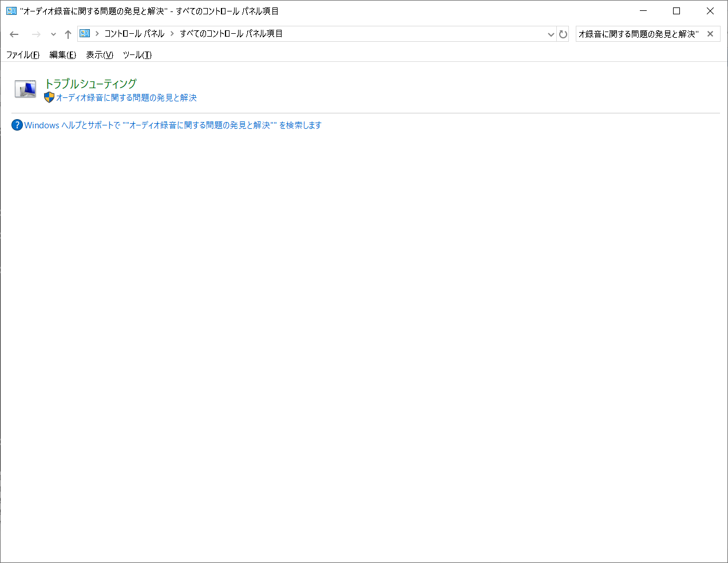728x563 pixels.
Task: Launch オーディオ録音に関する問題の発見と解決 troubleshooter
Action: click(x=126, y=97)
